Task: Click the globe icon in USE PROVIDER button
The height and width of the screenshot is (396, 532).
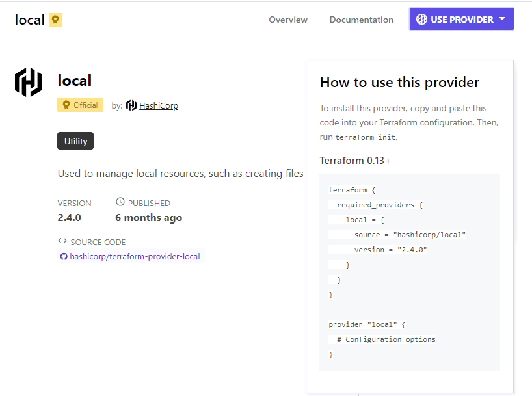Action: 421,20
